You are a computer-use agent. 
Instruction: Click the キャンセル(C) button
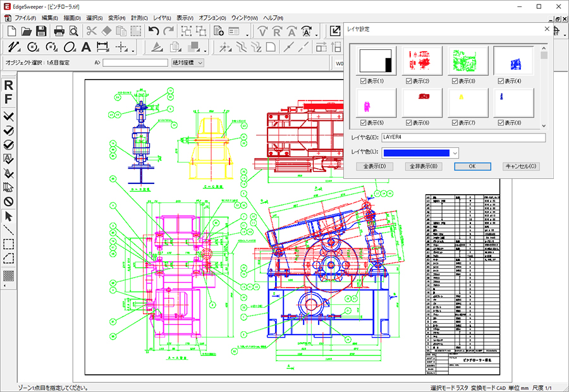coord(521,166)
